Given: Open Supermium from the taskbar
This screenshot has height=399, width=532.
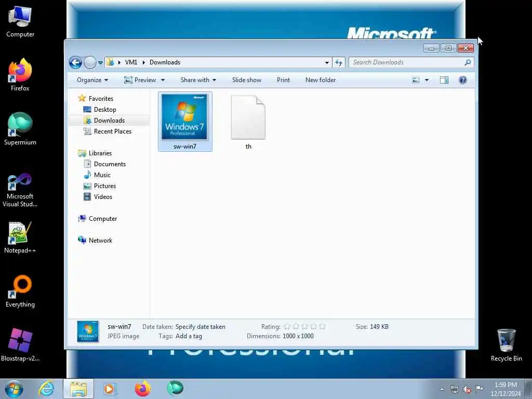Looking at the screenshot, I should (x=175, y=389).
